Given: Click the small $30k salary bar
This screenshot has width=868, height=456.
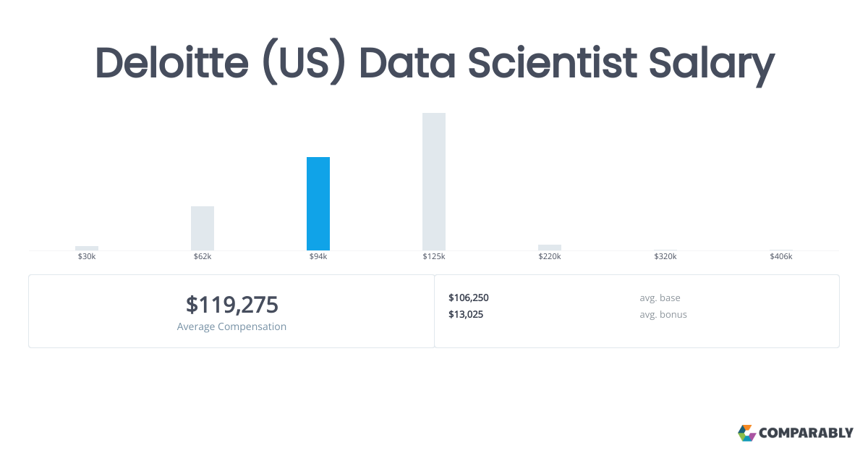Looking at the screenshot, I should pos(87,248).
